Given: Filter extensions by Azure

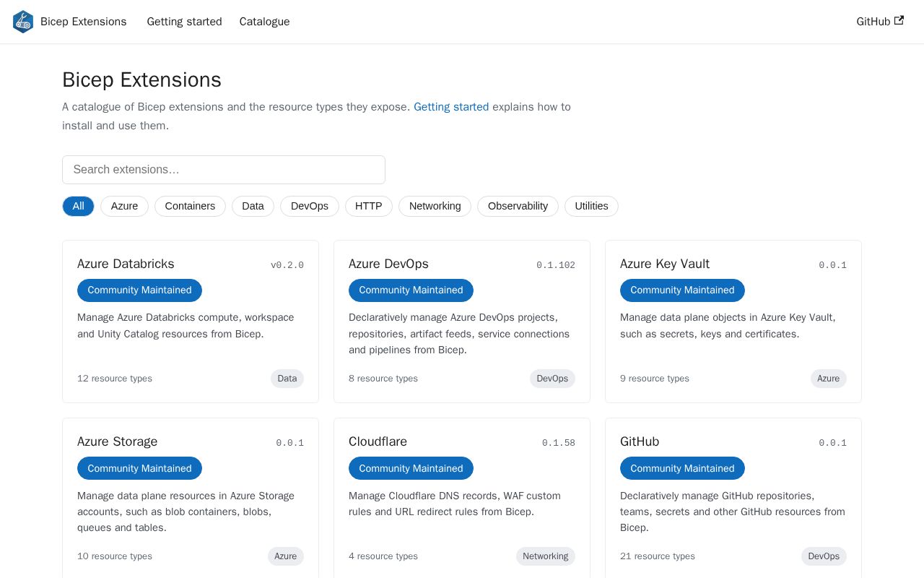Looking at the screenshot, I should click(124, 206).
